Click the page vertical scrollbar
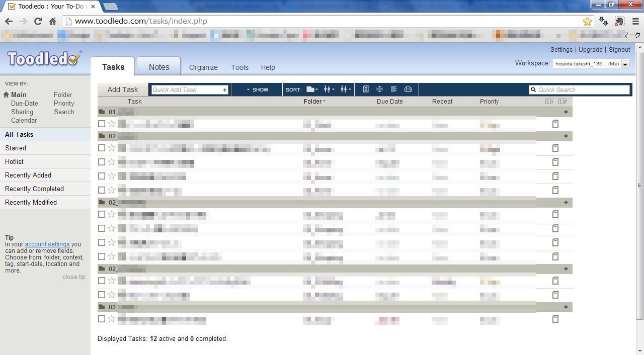 coord(640,185)
